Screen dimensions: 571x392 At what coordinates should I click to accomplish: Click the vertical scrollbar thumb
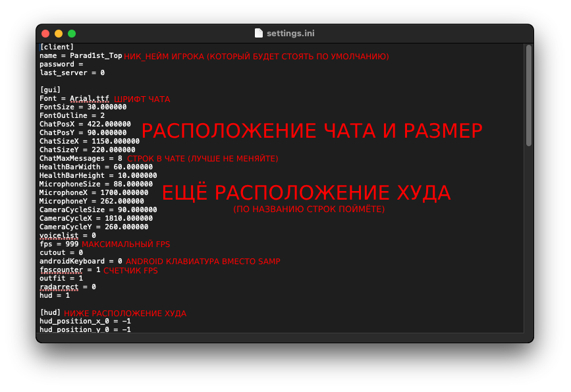[x=529, y=96]
